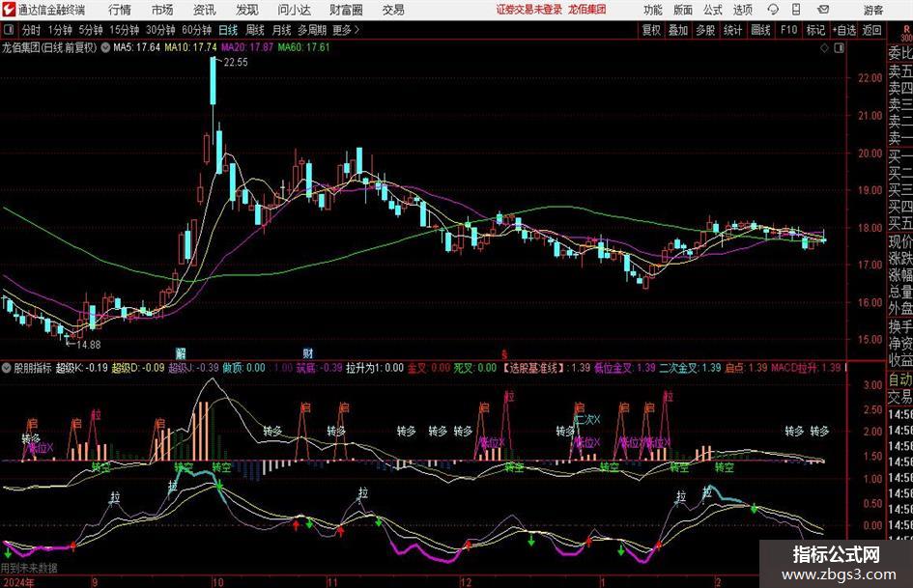Toggle the panel layout icon beside the diamond

tap(839, 48)
